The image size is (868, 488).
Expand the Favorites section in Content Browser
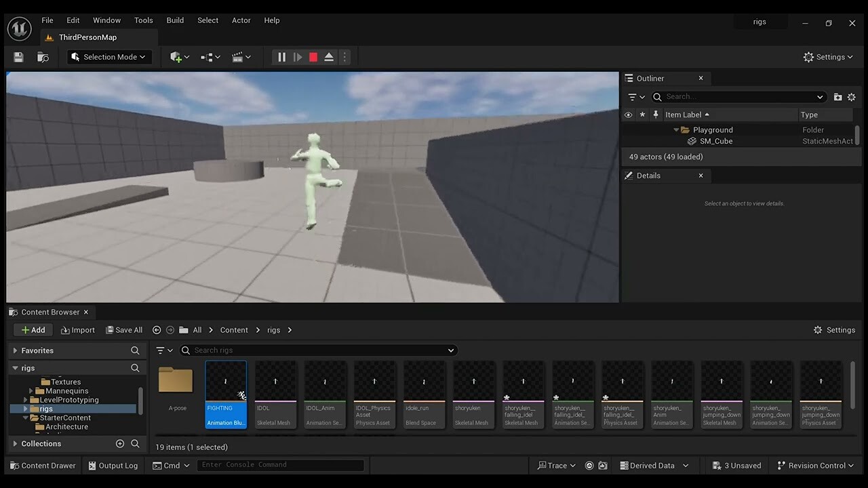pyautogui.click(x=16, y=350)
